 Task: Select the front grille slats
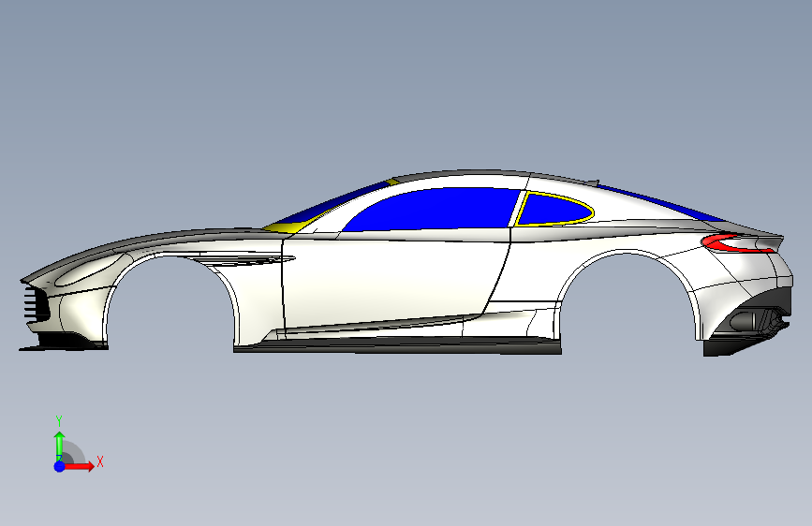pyautogui.click(x=37, y=303)
